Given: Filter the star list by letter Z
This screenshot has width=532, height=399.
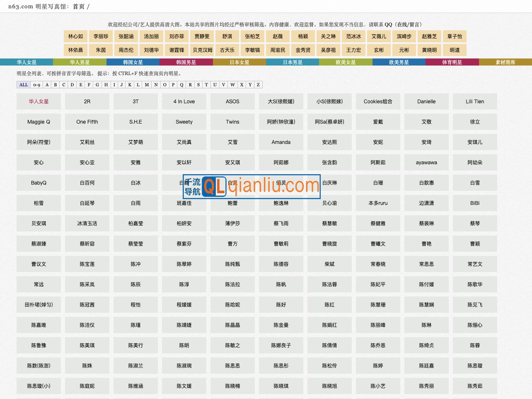Looking at the screenshot, I should tap(258, 85).
